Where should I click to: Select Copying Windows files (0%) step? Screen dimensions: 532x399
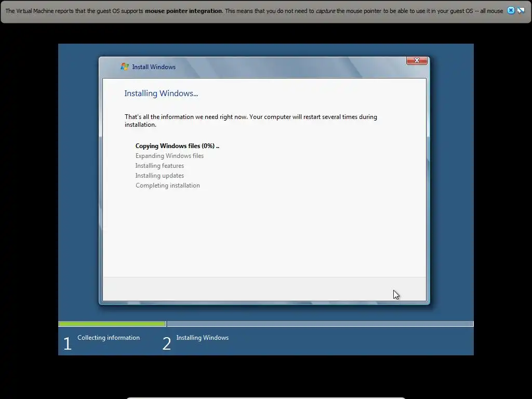click(177, 146)
